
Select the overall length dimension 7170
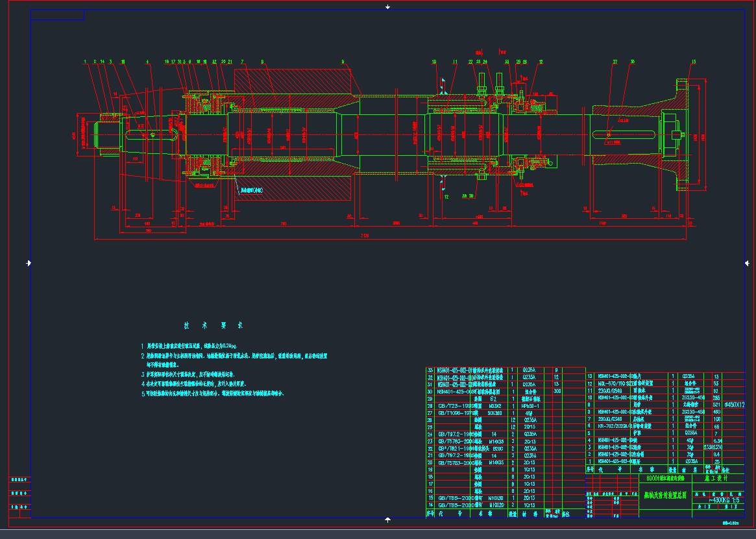[x=365, y=236]
